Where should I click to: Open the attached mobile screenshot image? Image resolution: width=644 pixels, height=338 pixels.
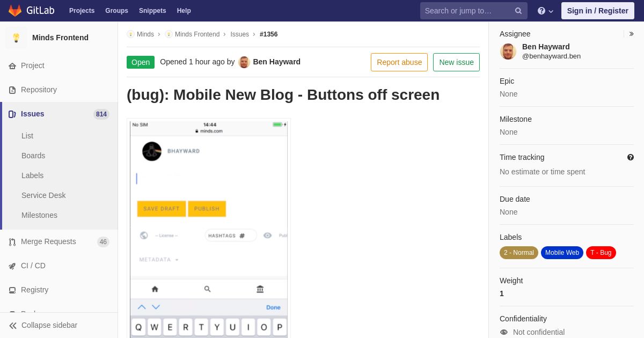pyautogui.click(x=209, y=229)
